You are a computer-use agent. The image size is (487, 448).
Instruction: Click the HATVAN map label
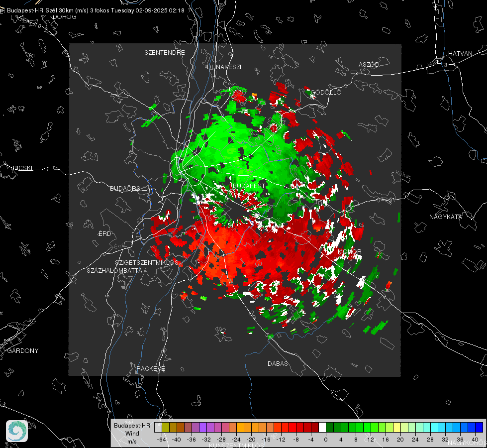(460, 53)
